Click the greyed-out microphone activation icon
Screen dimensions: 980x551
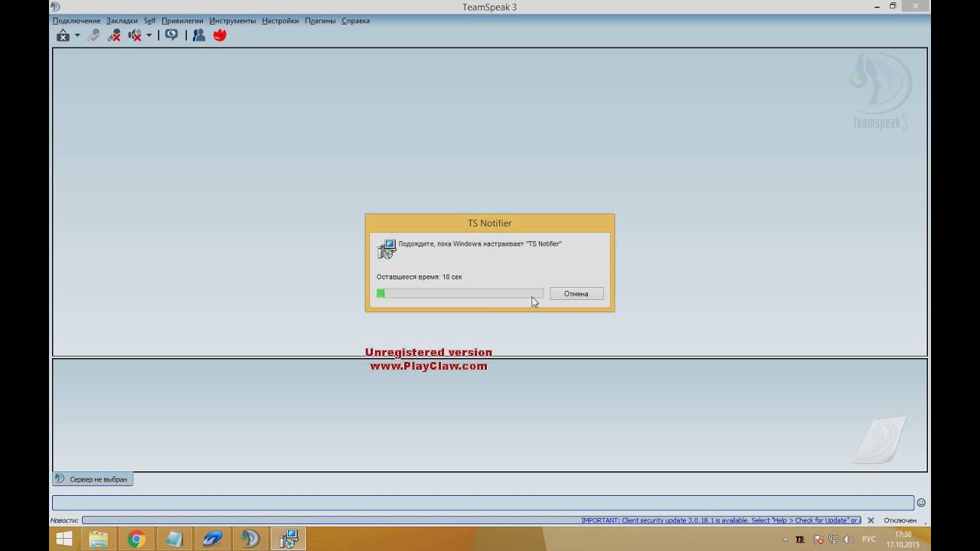coord(93,35)
